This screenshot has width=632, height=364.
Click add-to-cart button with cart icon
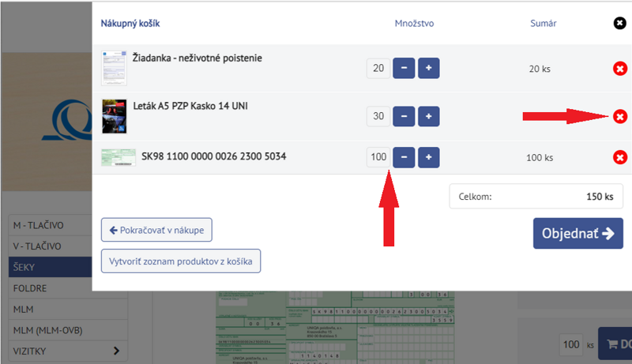click(x=615, y=343)
